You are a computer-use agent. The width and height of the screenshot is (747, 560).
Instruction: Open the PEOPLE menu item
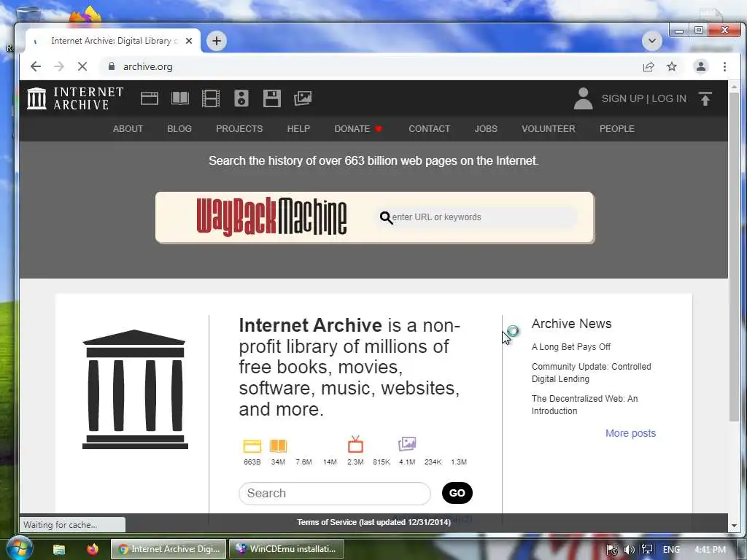[x=617, y=128]
